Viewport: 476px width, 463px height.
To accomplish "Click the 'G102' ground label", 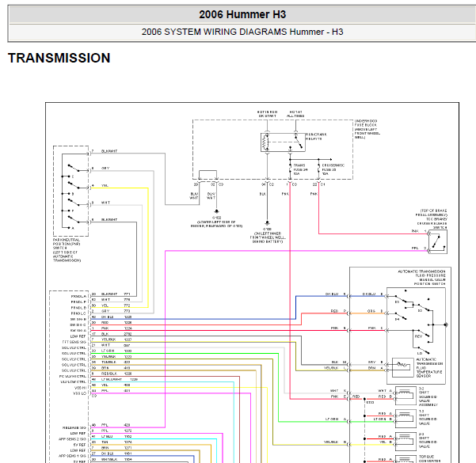I will [216, 218].
